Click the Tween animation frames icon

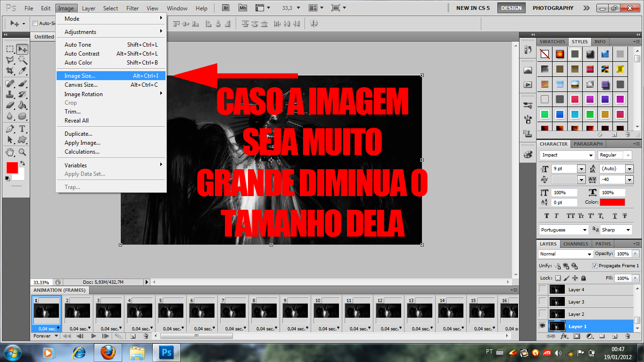point(119,336)
